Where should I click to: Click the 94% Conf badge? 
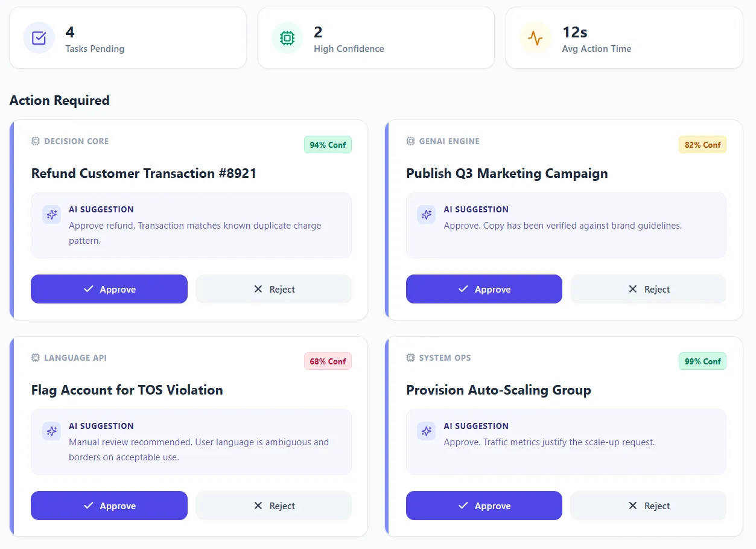coord(328,145)
